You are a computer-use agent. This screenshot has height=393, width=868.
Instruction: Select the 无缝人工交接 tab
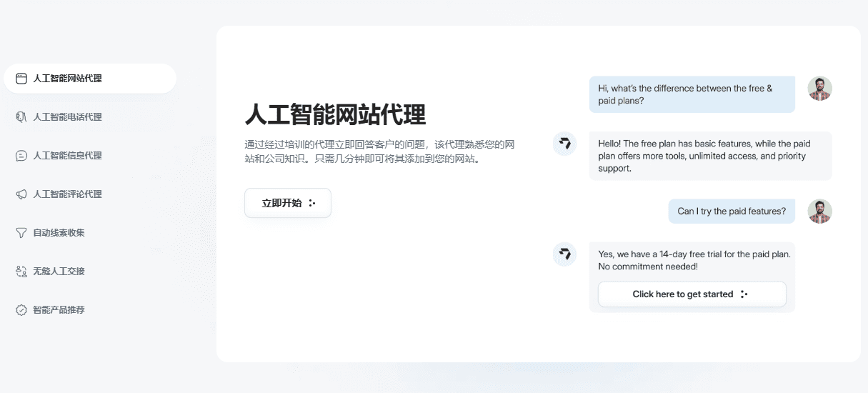click(x=90, y=272)
